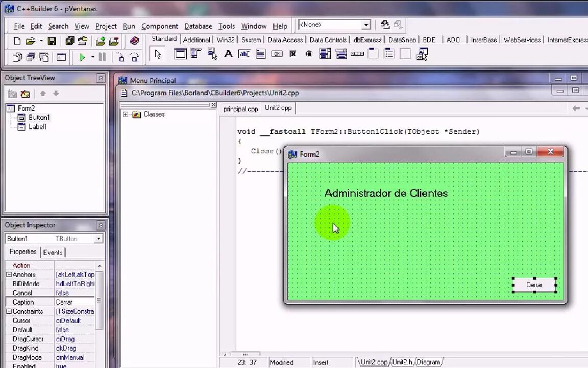588x368 pixels.
Task: Click the Object Inspector vertical scrollbar
Action: coord(100,301)
